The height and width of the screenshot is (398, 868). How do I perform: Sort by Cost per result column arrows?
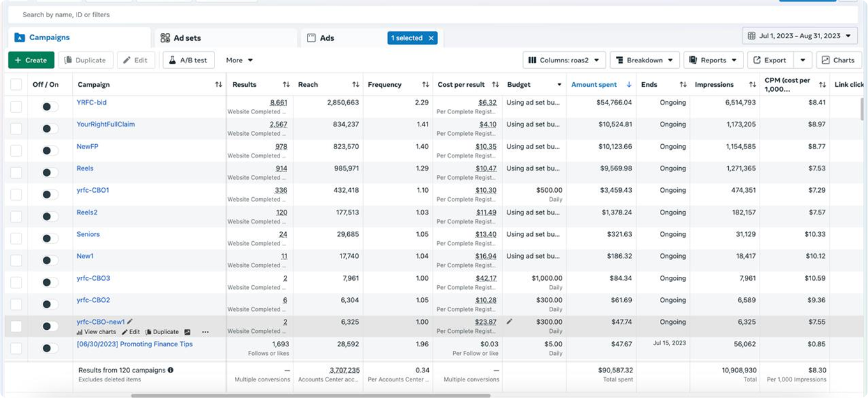click(x=495, y=84)
